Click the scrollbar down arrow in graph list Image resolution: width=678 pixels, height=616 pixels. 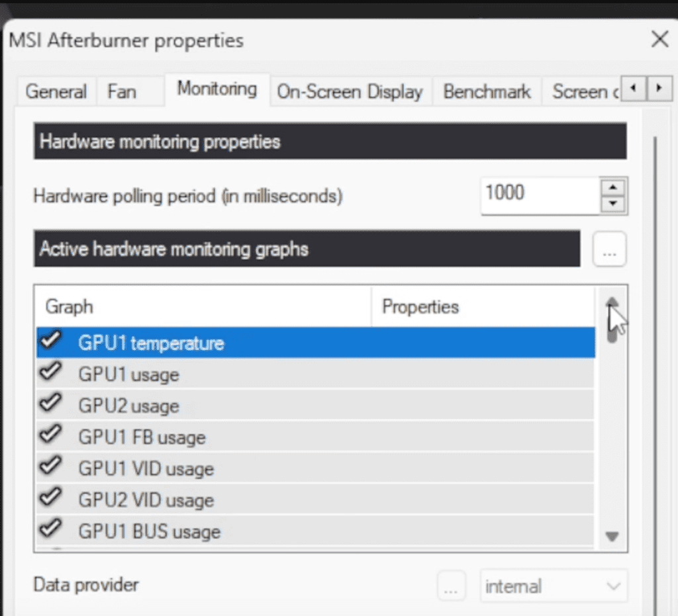tap(611, 535)
